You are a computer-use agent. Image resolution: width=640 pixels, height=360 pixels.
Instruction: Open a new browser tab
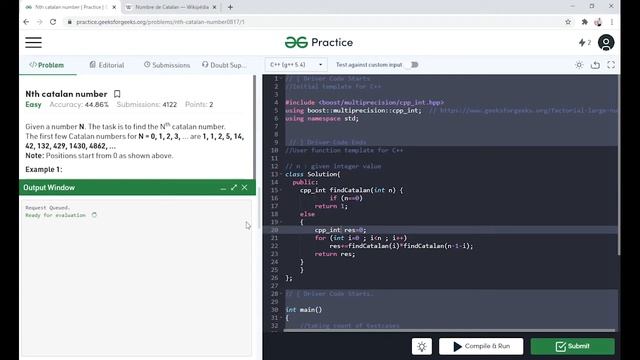point(230,7)
